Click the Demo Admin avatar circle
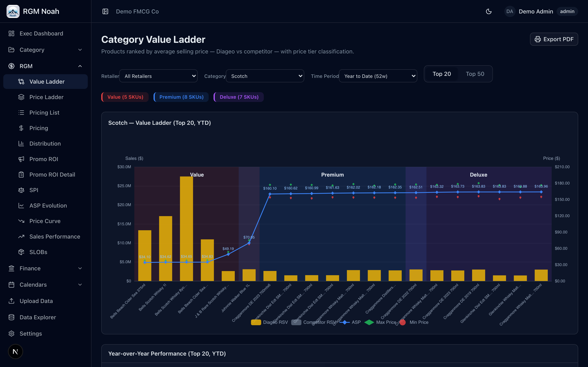This screenshot has height=367, width=588. pos(510,11)
